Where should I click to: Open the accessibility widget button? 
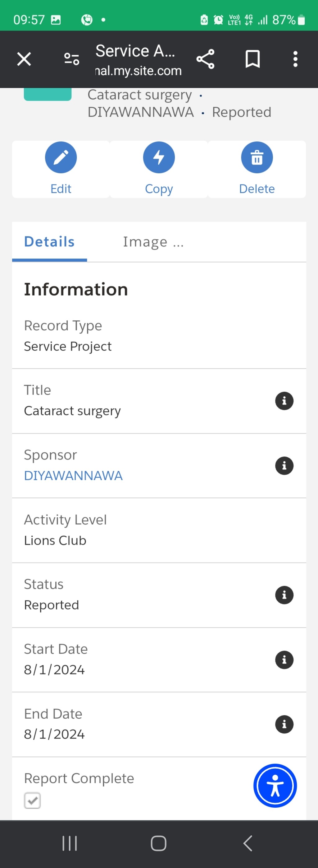click(x=275, y=786)
